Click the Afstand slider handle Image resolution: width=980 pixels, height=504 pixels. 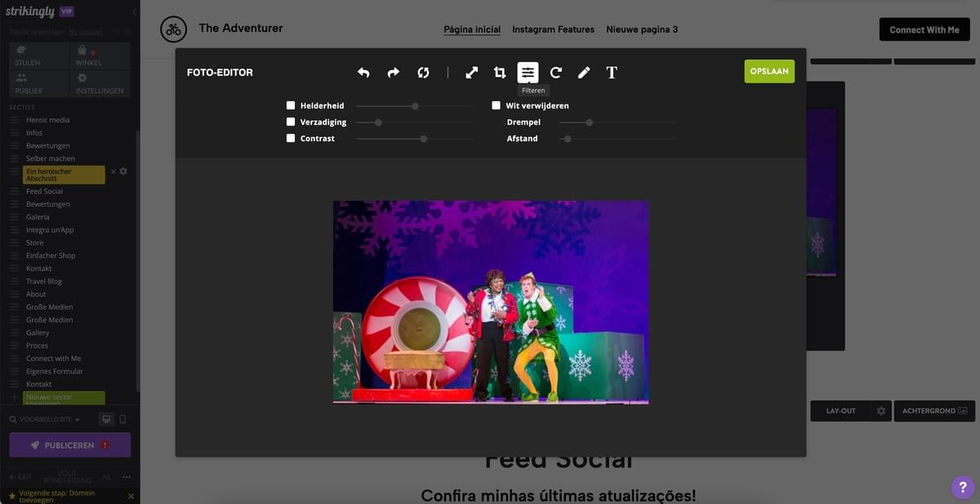(x=567, y=139)
